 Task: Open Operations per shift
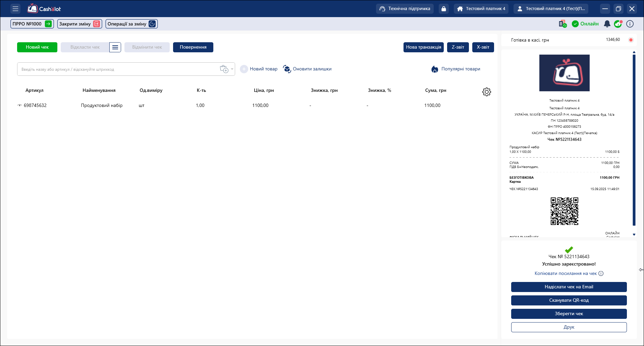131,24
